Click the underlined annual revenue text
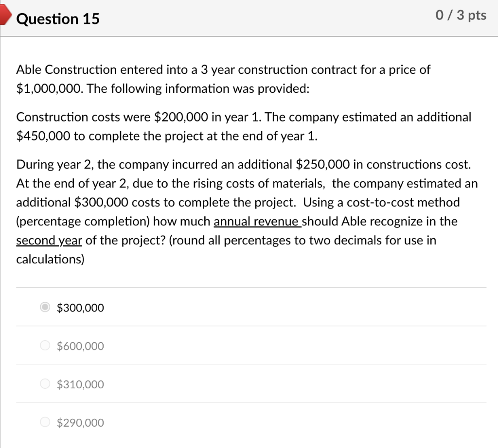This screenshot has height=448, width=498. coord(258,221)
